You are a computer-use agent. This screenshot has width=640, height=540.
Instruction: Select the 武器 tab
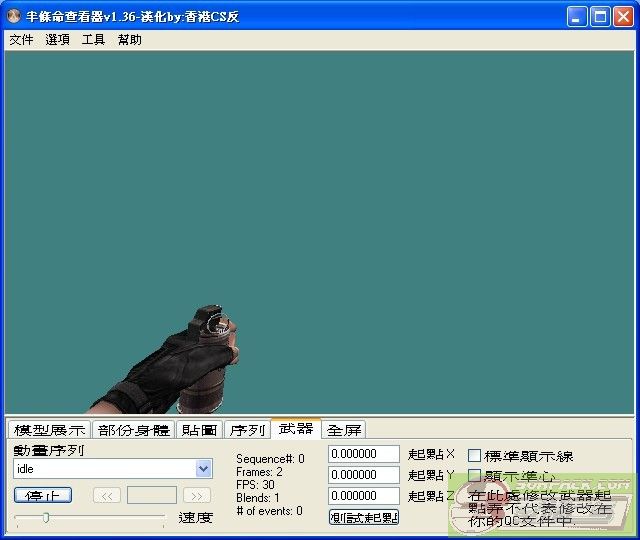(296, 429)
